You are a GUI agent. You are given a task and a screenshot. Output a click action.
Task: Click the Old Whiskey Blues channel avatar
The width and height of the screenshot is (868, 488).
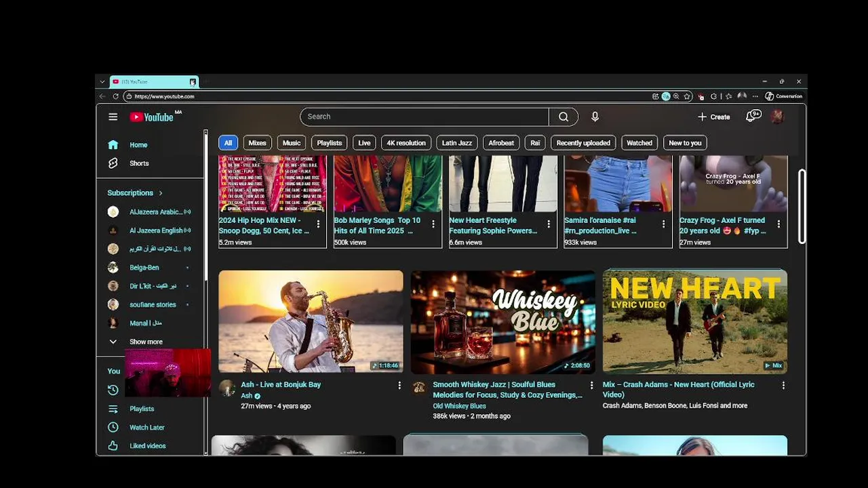click(419, 388)
